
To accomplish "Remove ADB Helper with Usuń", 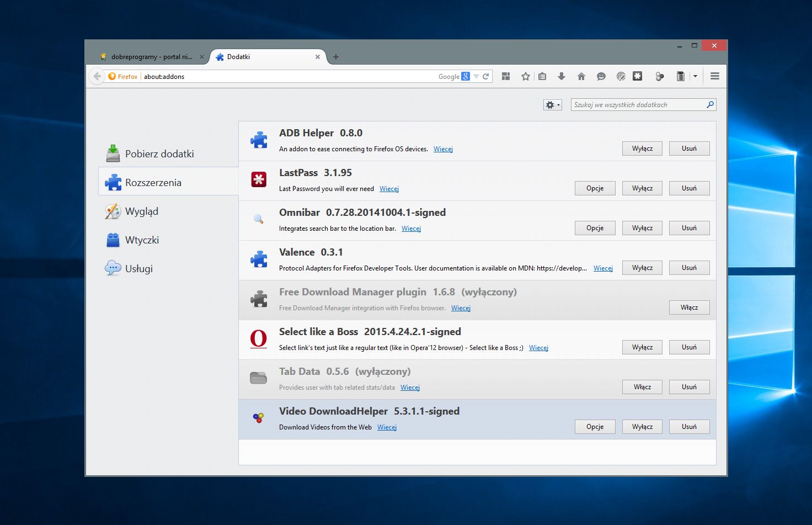I will (689, 149).
